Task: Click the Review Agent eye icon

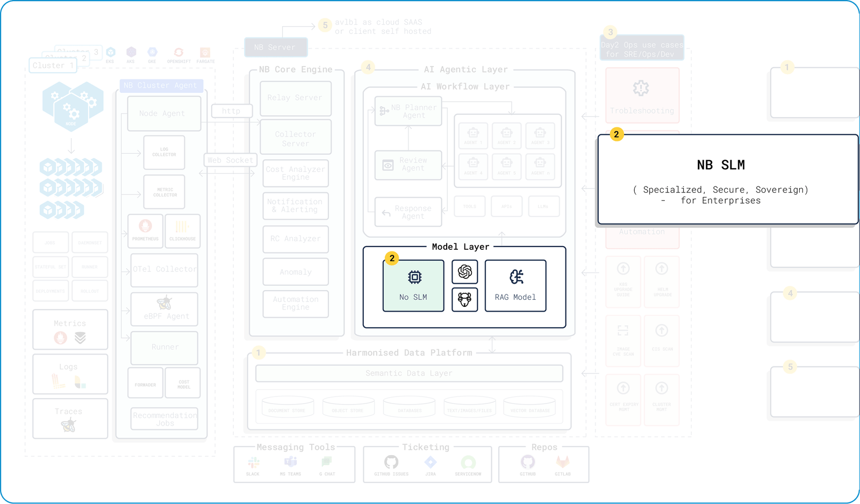Action: pos(388,165)
